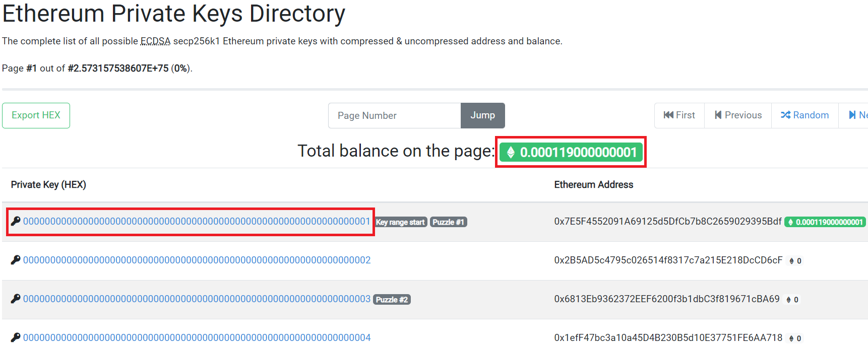Focus the Page Number input field

tap(394, 115)
